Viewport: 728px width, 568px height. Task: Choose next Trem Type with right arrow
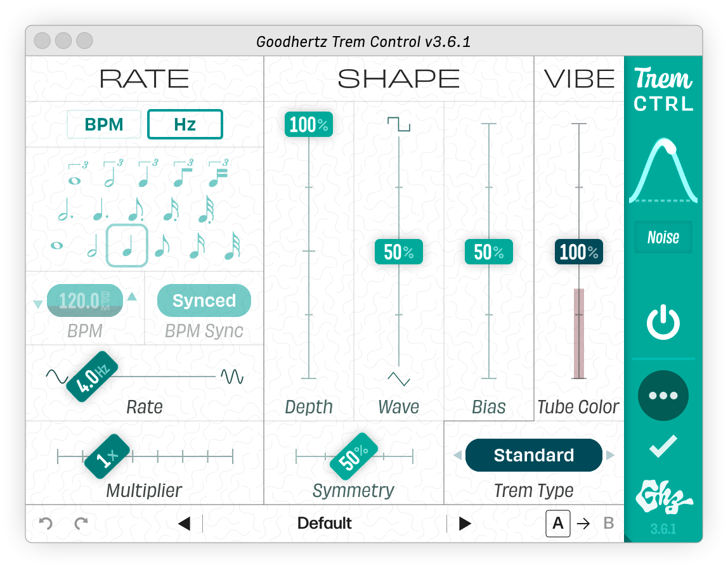pyautogui.click(x=610, y=455)
